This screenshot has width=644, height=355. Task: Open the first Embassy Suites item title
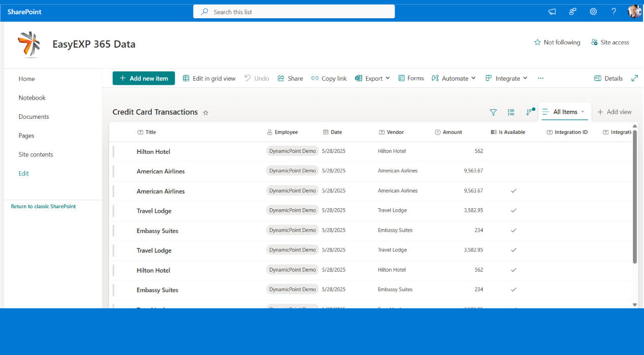157,231
